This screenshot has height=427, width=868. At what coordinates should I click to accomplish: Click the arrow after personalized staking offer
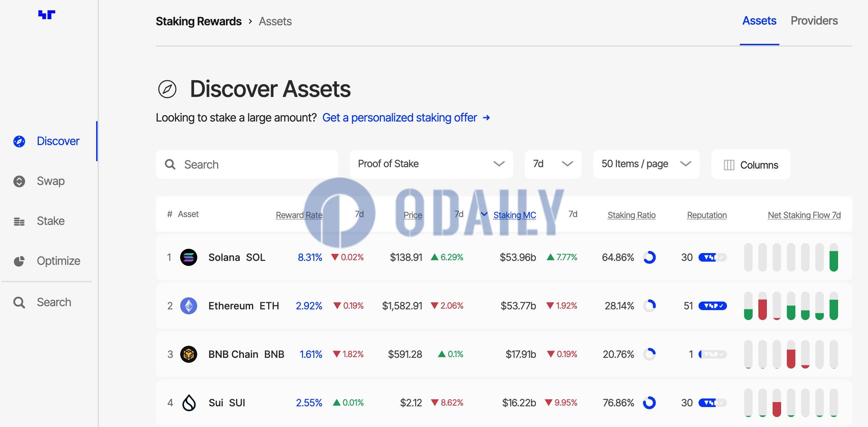pos(486,118)
